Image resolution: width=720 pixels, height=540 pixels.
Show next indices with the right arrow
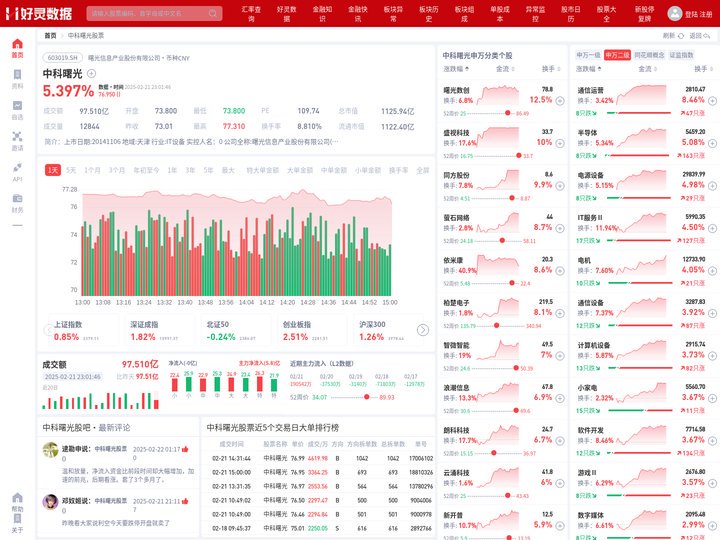pos(423,330)
